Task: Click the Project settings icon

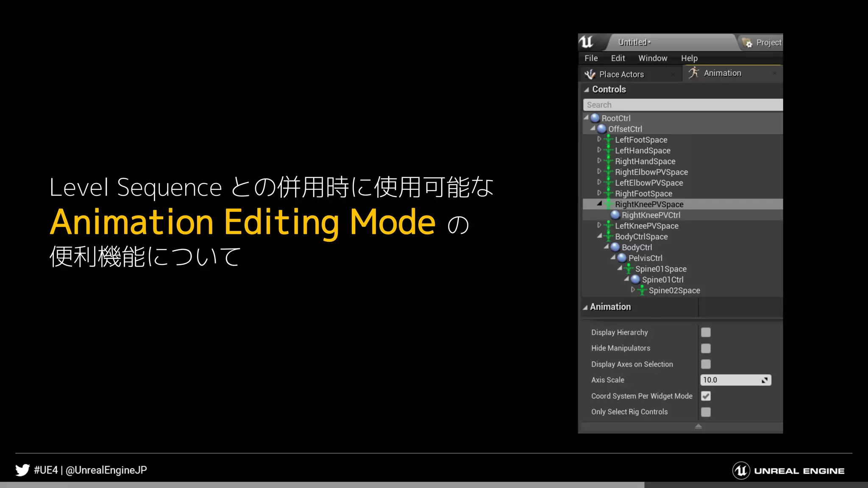Action: point(747,42)
